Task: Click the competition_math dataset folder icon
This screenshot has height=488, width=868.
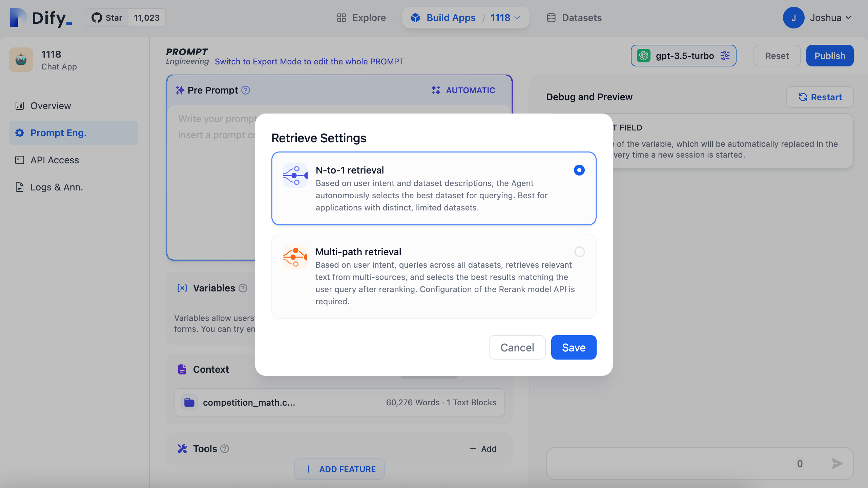Action: (189, 402)
